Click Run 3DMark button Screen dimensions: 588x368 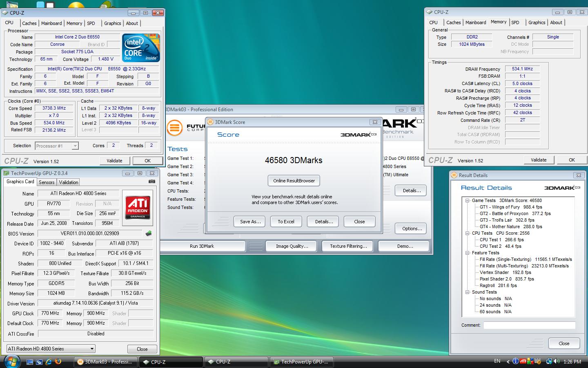click(x=203, y=246)
